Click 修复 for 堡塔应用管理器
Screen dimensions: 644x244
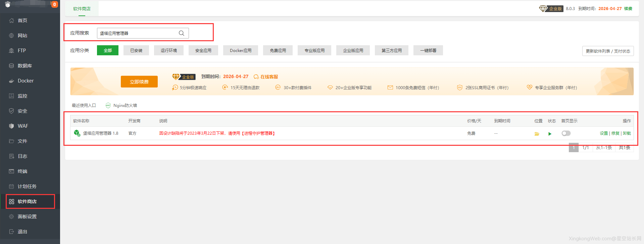615,133
